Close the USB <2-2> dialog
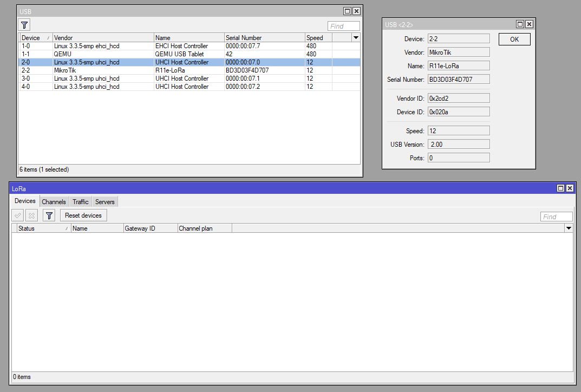 [x=529, y=24]
